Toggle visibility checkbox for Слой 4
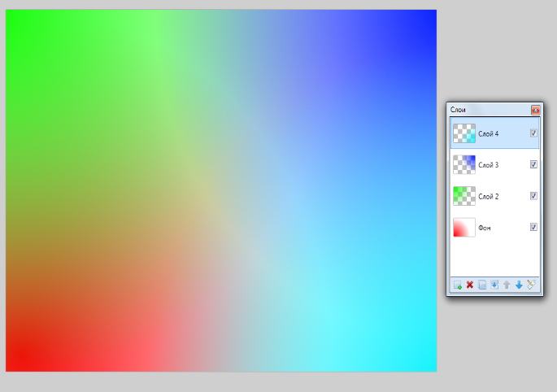 [533, 133]
